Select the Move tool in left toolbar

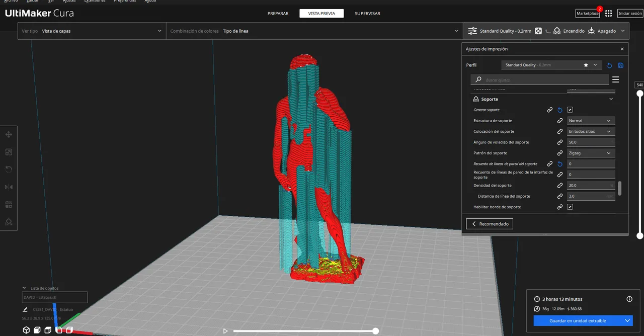pos(9,134)
